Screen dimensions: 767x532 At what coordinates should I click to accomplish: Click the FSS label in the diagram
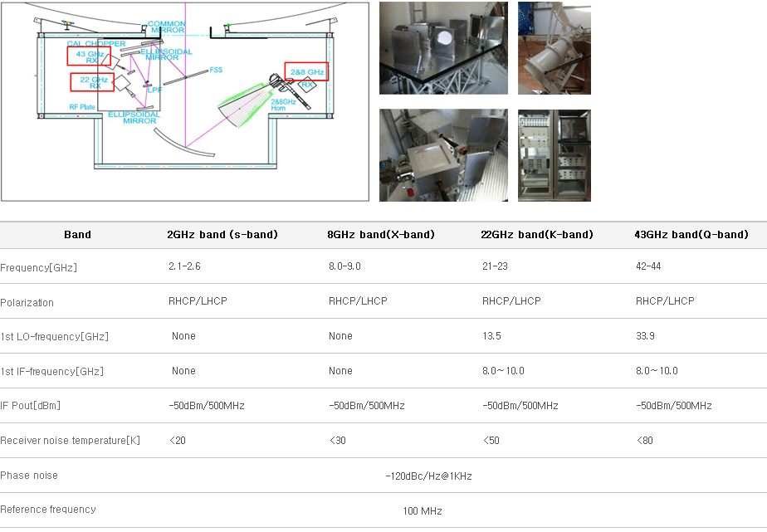[x=216, y=70]
